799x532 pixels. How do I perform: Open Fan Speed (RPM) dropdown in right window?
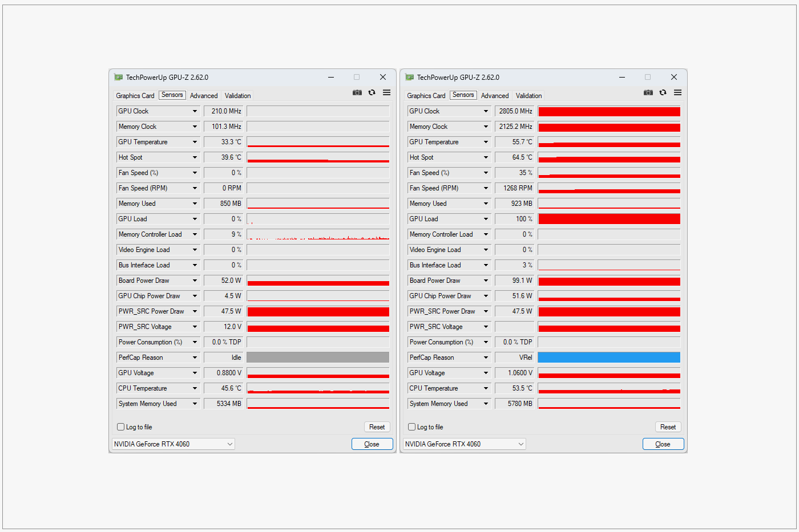(x=486, y=188)
